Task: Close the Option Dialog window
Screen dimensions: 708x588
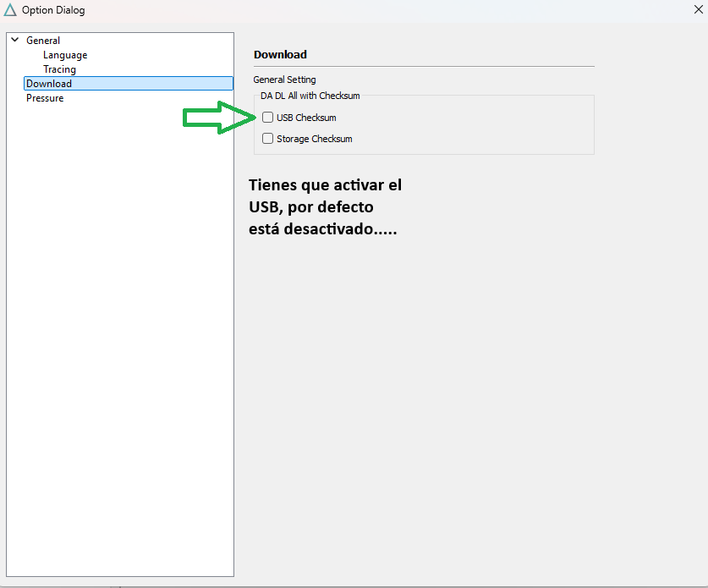Action: click(698, 9)
